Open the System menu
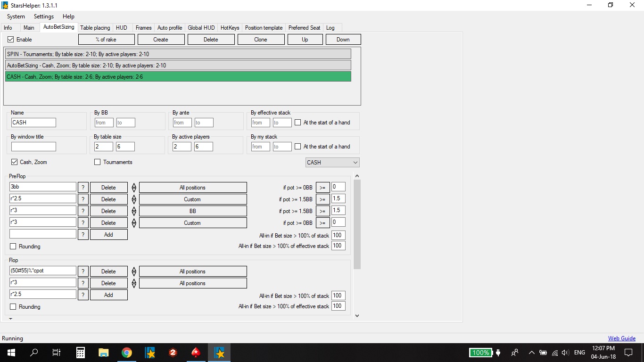The width and height of the screenshot is (644, 362). tap(16, 16)
